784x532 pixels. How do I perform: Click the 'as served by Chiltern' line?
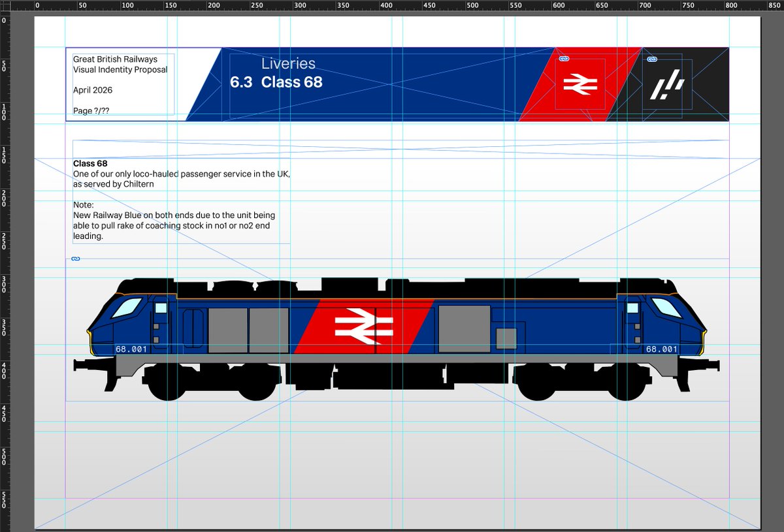(114, 184)
